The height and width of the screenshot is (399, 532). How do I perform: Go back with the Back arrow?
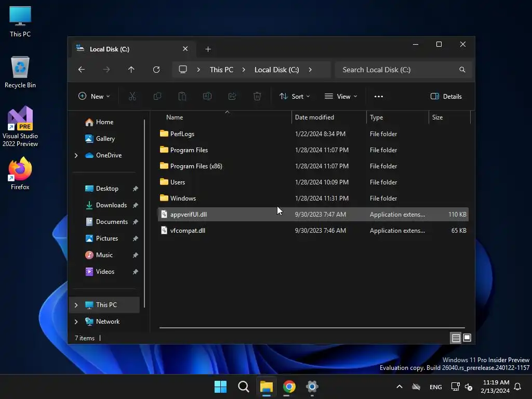pyautogui.click(x=82, y=70)
